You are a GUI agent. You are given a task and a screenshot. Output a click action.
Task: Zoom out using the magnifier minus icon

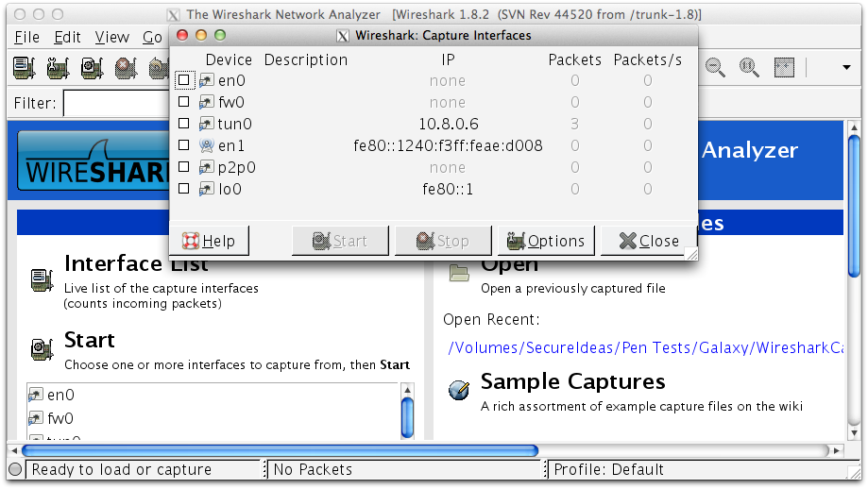715,67
